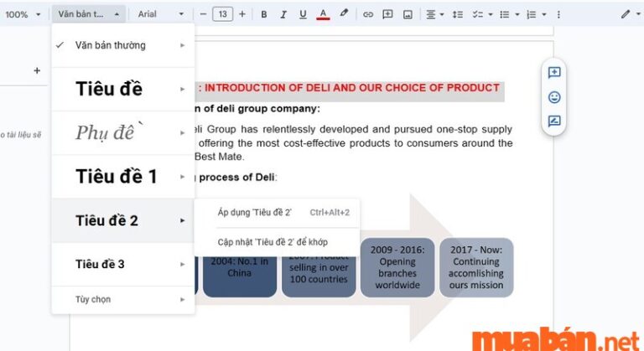Screen dimensions: 644x351
Task: Click the red INTRODUCTION OF DELI heading
Action: [x=350, y=88]
